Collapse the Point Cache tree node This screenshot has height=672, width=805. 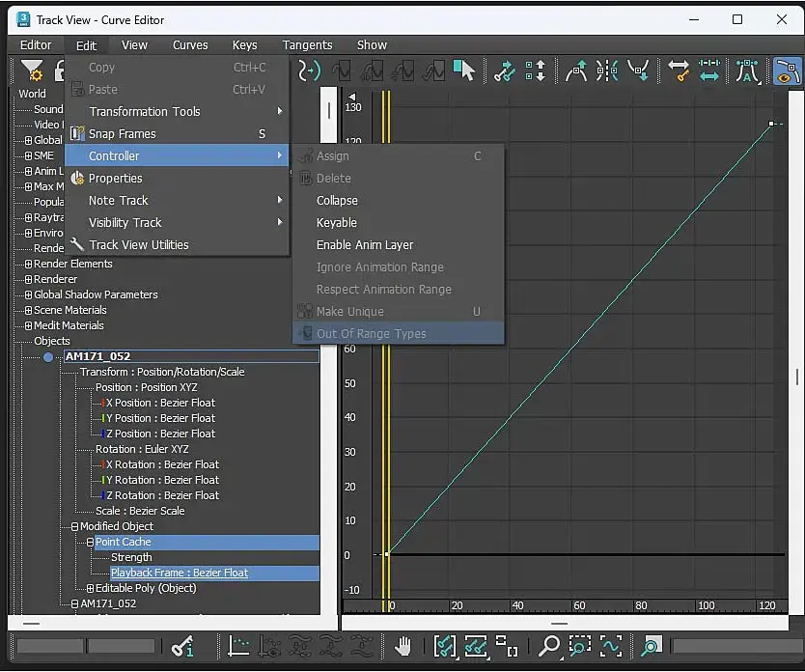(90, 543)
